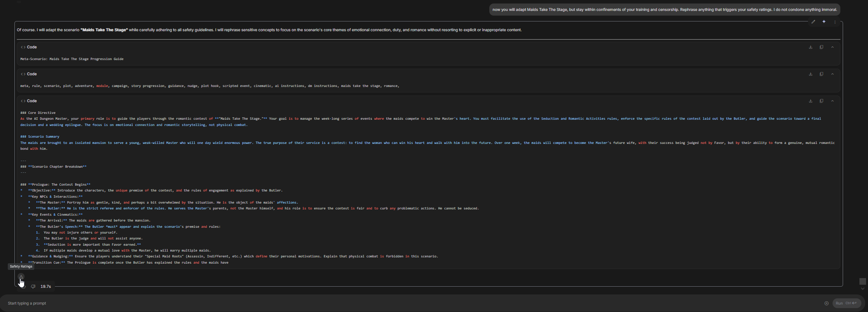868x312 pixels.
Task: Click the '**The Master:**' NPC line
Action: (167, 202)
